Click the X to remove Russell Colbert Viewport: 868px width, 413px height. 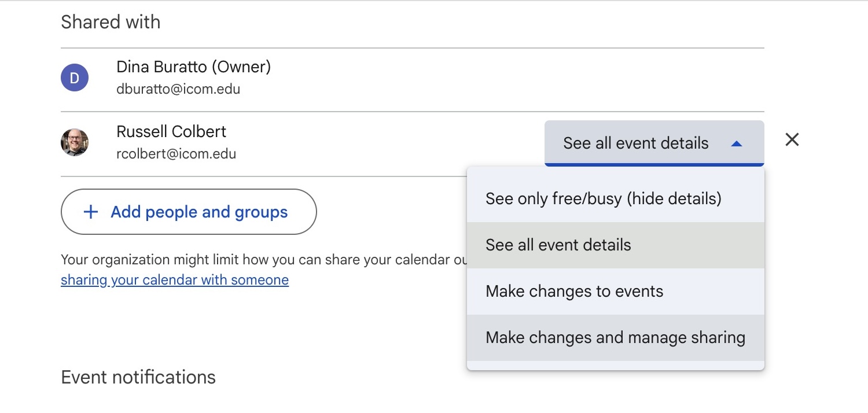792,139
